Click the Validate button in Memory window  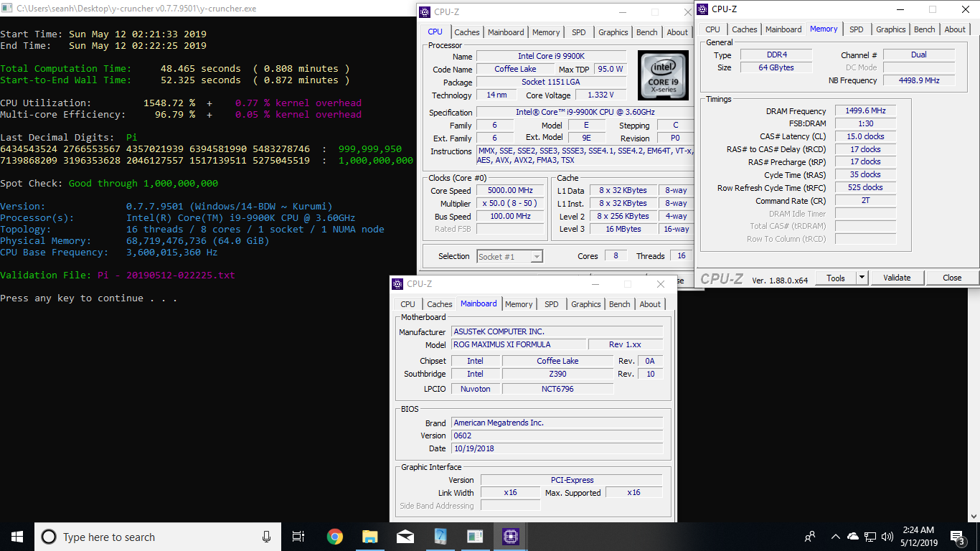[897, 278]
